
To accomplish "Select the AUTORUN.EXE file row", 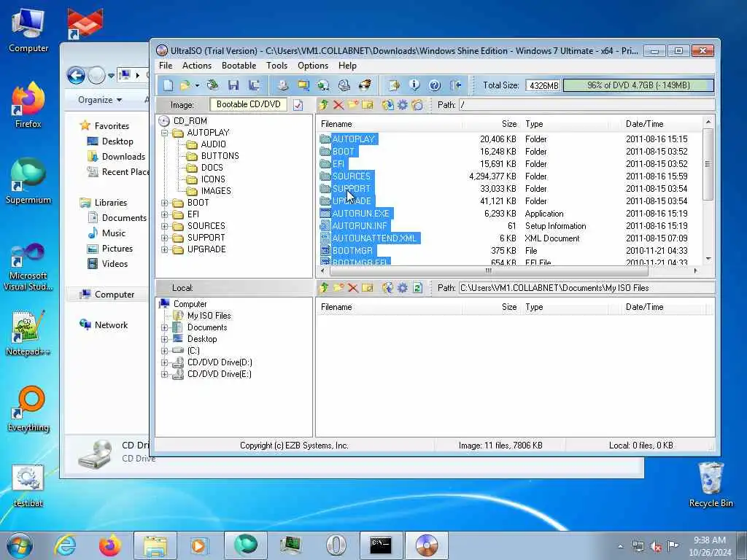I will pos(510,214).
